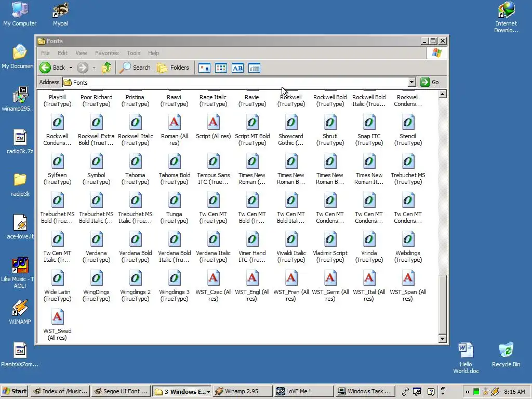Viewport: 532px width, 399px height.
Task: Click the Back arrow icon
Action: [x=45, y=68]
